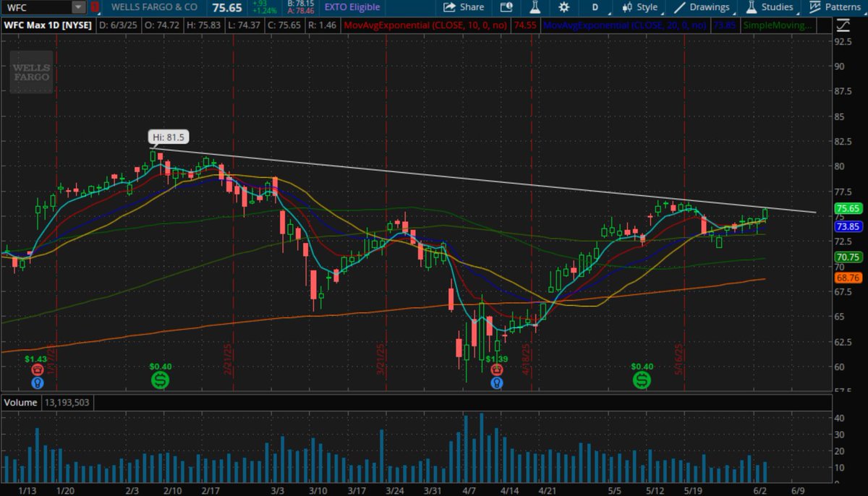The height and width of the screenshot is (496, 868).
Task: Open the symbol dropdown arrow next to WFC
Action: pyautogui.click(x=79, y=7)
